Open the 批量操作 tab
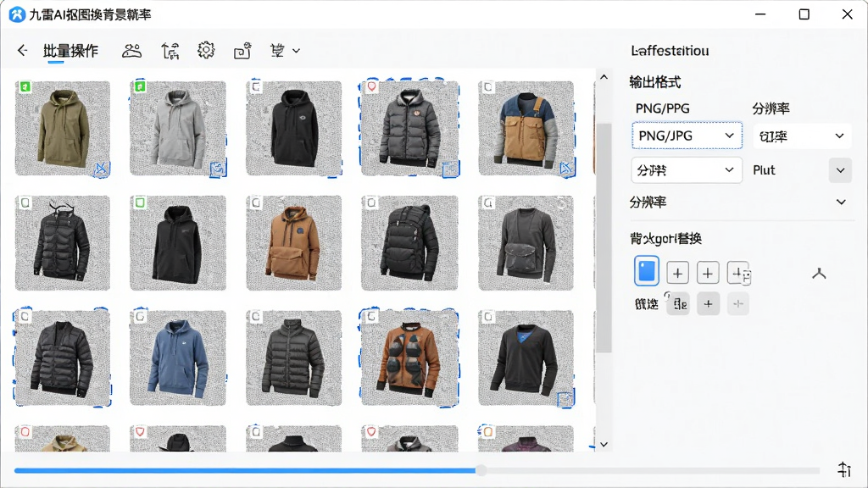Image resolution: width=868 pixels, height=488 pixels. point(70,51)
